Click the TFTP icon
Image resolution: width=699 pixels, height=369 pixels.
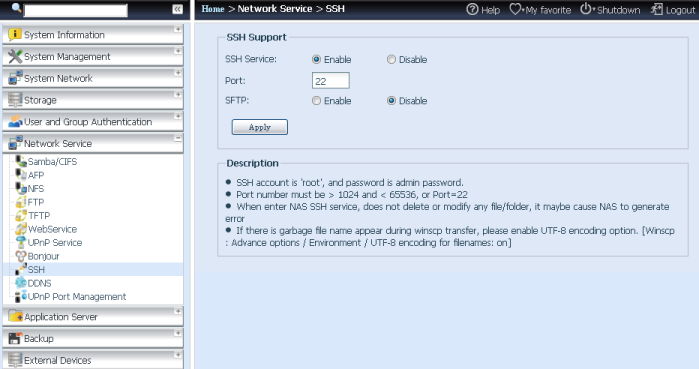pos(21,215)
